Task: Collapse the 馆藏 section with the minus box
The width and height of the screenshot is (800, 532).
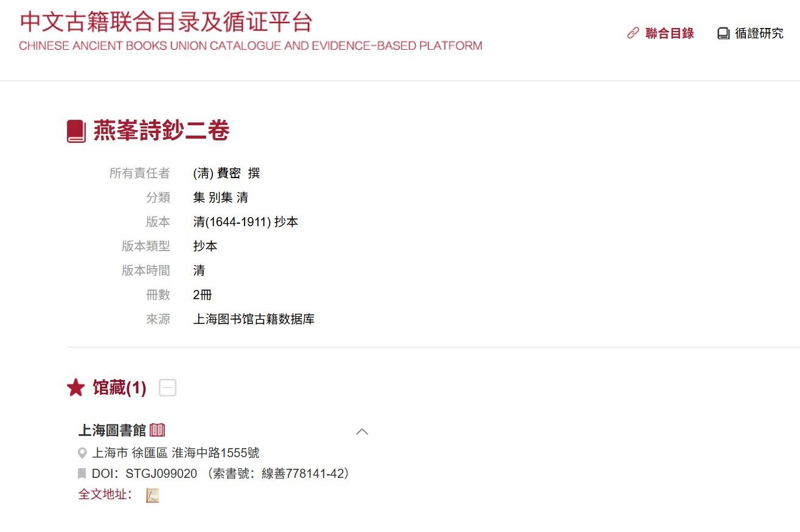Action: click(167, 387)
